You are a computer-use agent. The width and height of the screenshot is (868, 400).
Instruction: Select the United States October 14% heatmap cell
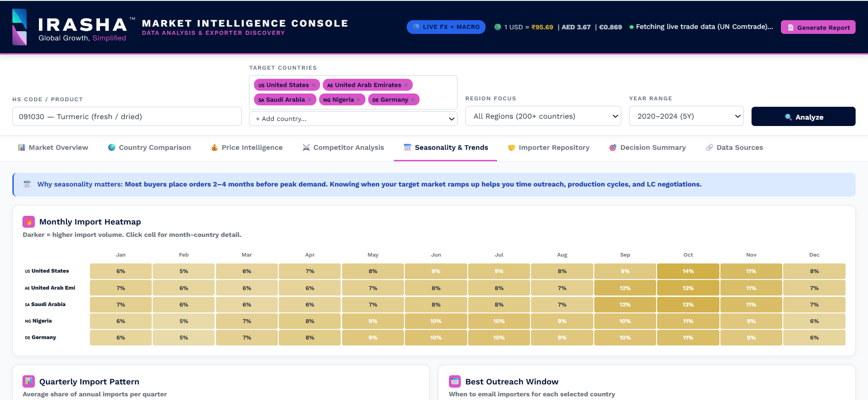[688, 271]
